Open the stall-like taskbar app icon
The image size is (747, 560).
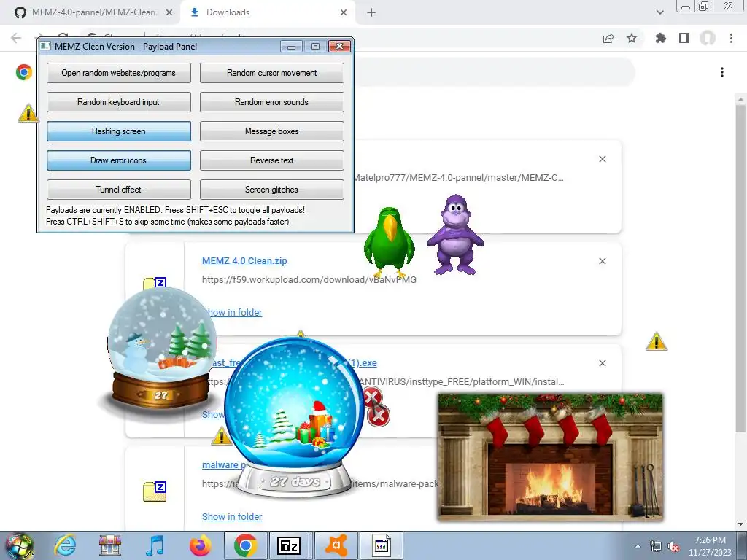click(110, 545)
